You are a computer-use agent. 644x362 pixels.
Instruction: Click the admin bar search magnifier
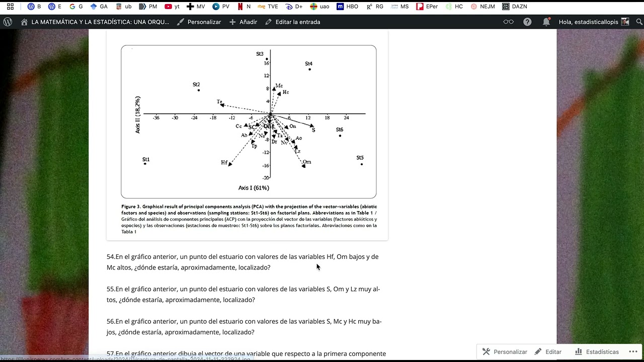639,22
